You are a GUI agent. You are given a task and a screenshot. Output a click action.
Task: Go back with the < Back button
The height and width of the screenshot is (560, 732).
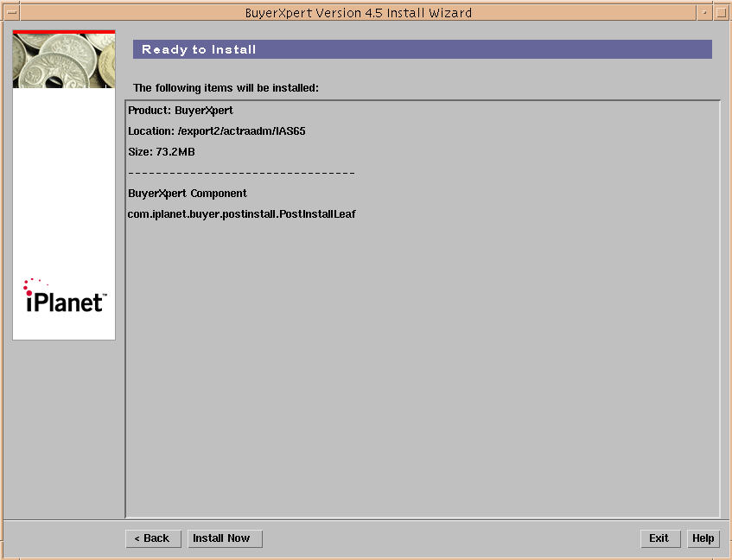tap(153, 538)
